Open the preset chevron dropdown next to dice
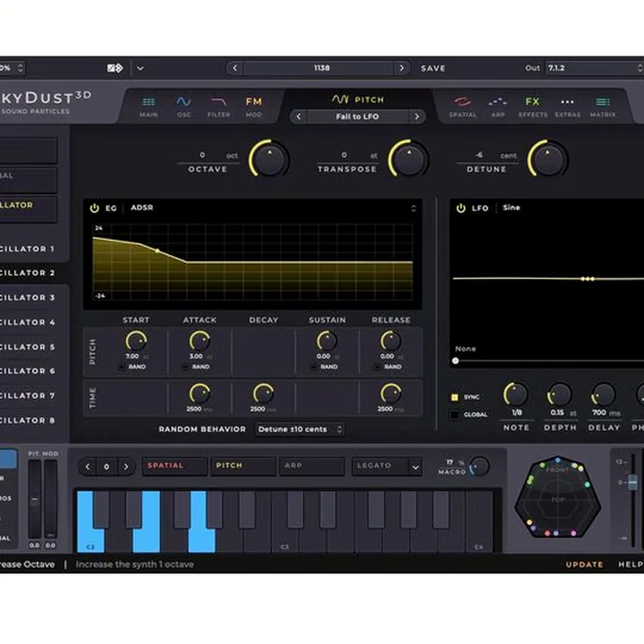Viewport: 644px width, 644px height. tap(140, 68)
